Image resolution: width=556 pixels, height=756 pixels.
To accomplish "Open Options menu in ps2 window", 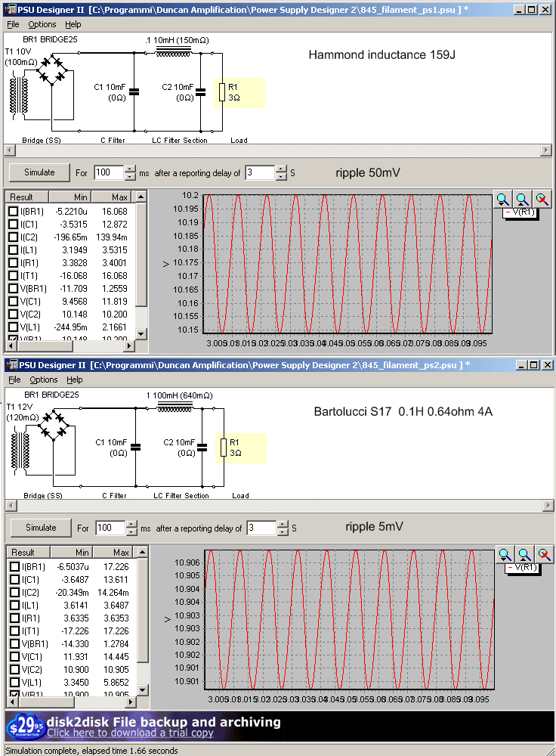I will [43, 380].
